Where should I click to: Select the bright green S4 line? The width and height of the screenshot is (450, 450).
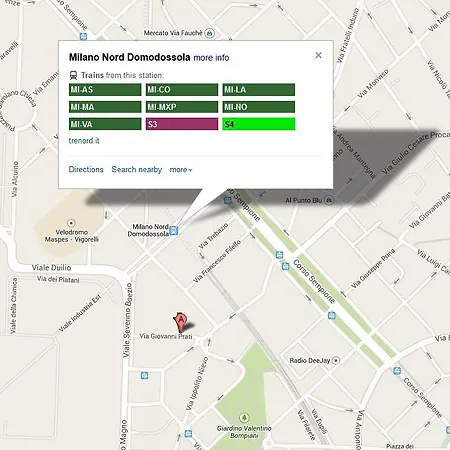(259, 124)
